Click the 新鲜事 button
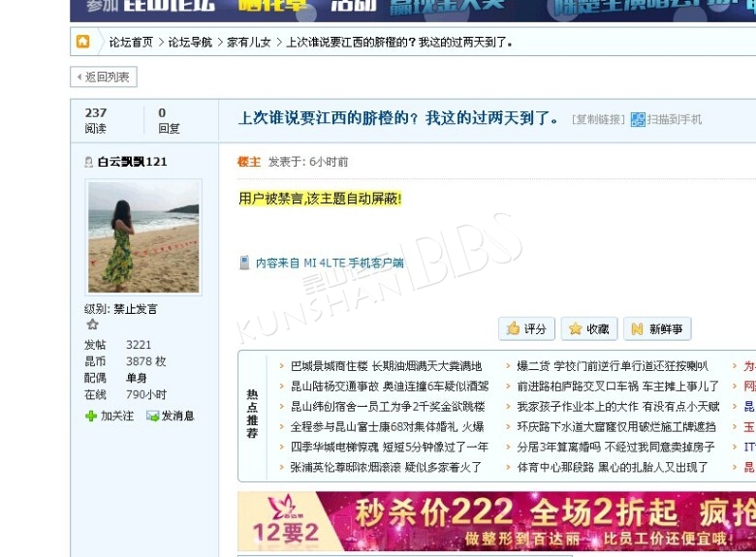Viewport: 756px width, 557px height. pos(656,329)
